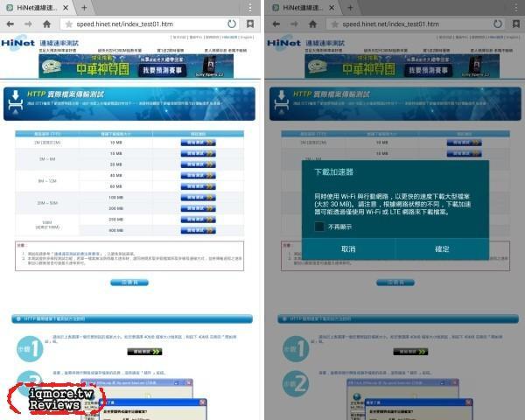Close the HiNet tab in the browser without the dialog

[x=66, y=8]
